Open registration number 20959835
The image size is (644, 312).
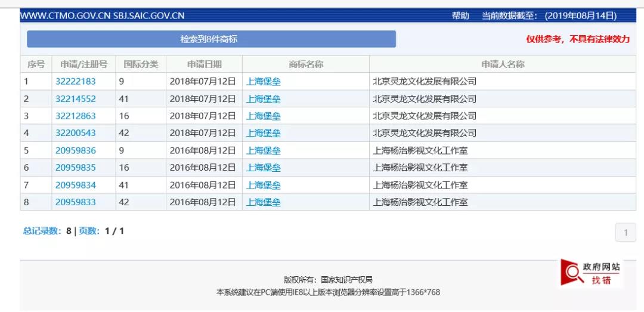tap(76, 168)
